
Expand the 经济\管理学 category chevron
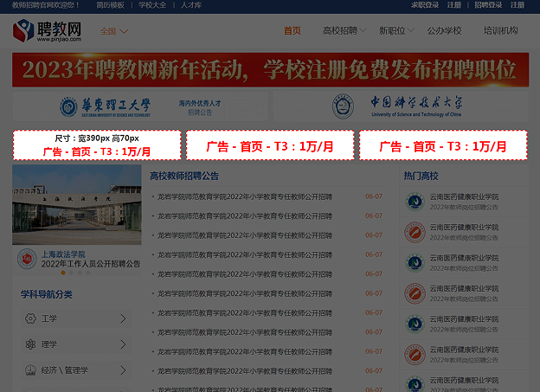pos(123,370)
